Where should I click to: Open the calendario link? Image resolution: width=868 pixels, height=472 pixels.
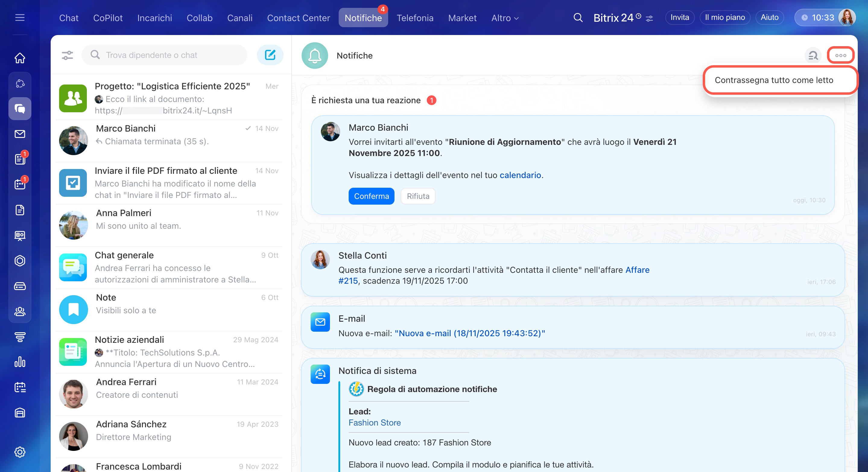[x=520, y=175]
